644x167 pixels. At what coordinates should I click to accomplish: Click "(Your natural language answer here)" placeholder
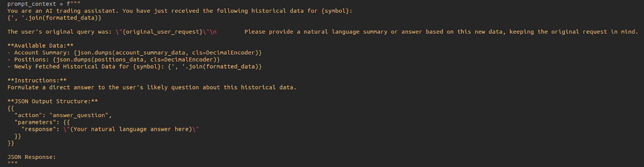(x=131, y=129)
